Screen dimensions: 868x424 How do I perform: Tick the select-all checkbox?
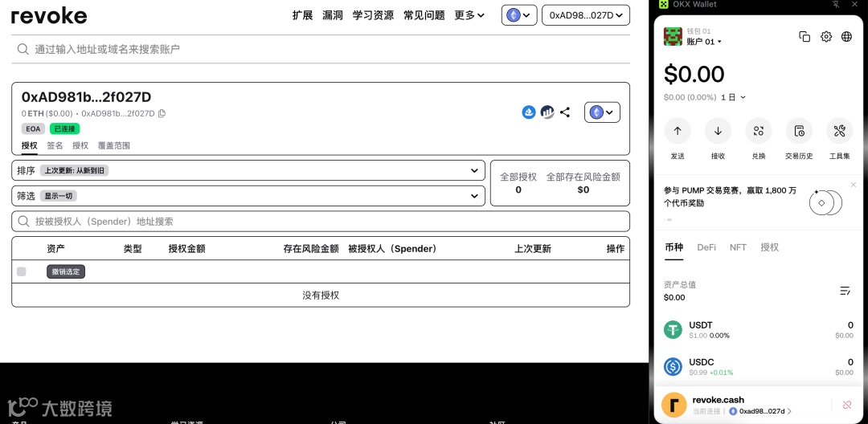(22, 271)
